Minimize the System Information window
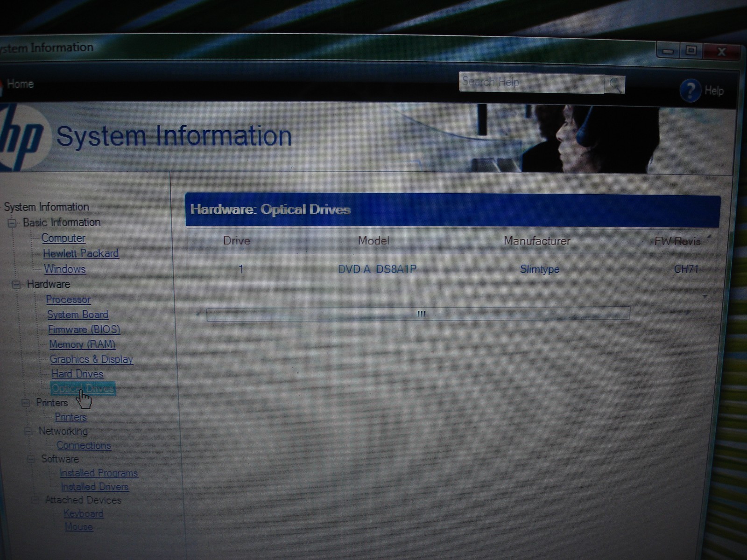747x560 pixels. [669, 50]
